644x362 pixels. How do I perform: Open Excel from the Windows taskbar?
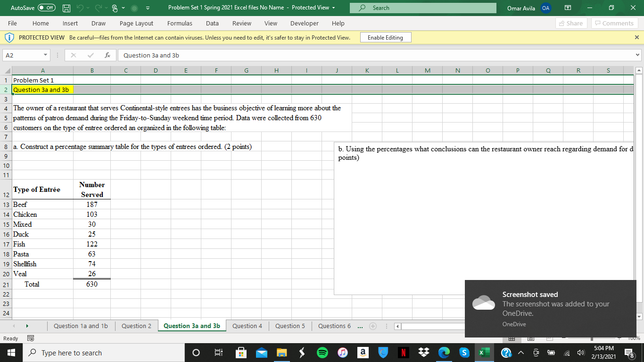(484, 352)
